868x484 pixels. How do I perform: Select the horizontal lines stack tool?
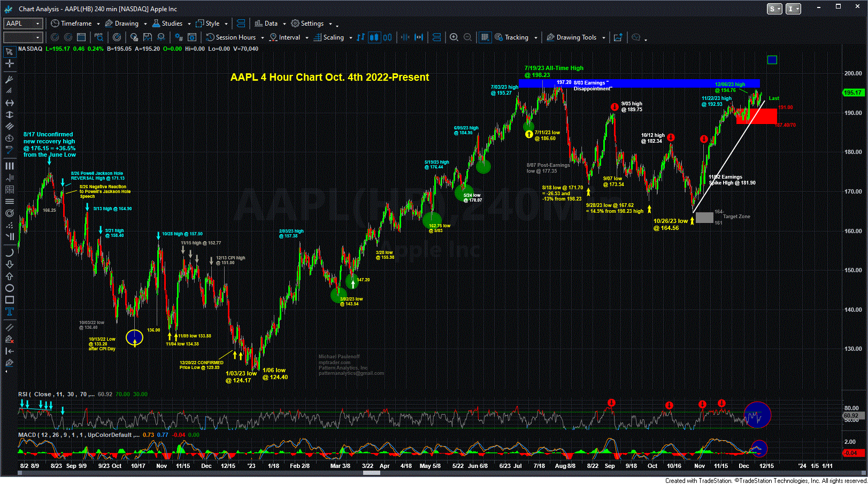pyautogui.click(x=9, y=201)
